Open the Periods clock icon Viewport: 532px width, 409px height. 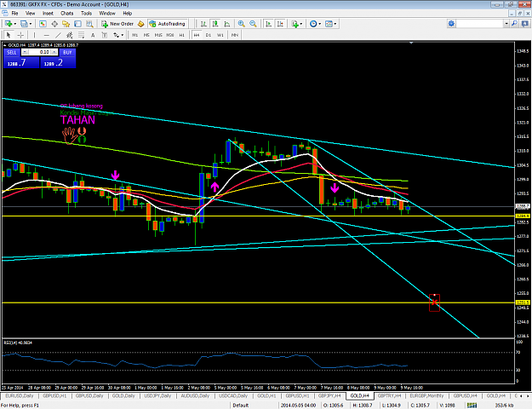point(313,24)
